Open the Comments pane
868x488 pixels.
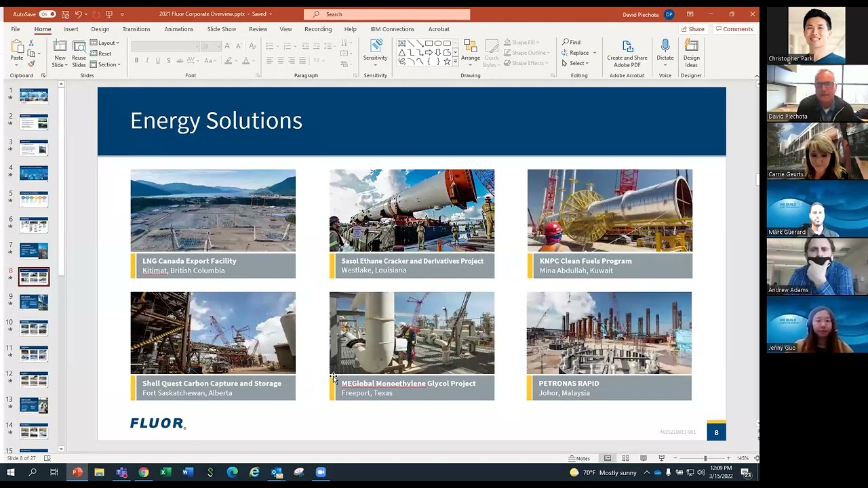coord(734,29)
